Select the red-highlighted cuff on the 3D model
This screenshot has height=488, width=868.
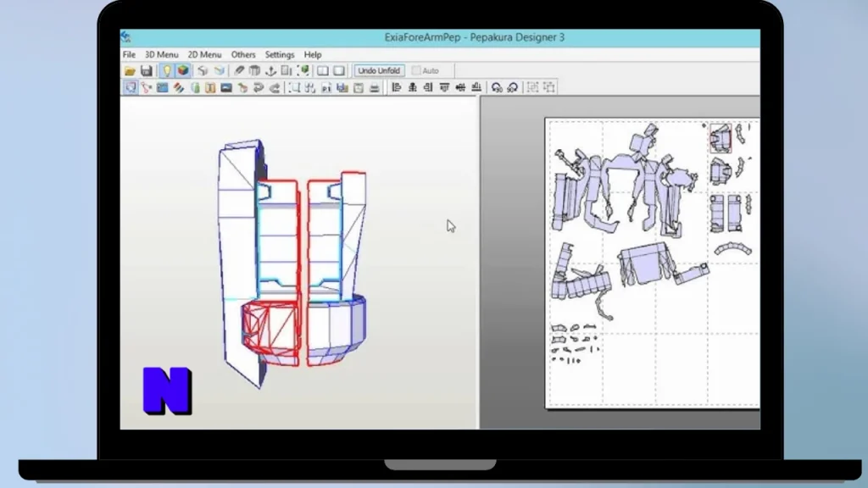coord(270,333)
